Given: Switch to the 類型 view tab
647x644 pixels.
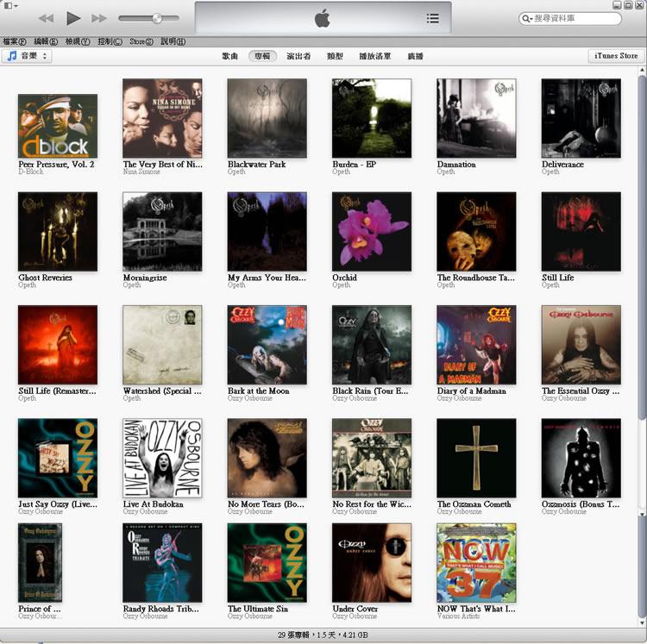Looking at the screenshot, I should (335, 56).
